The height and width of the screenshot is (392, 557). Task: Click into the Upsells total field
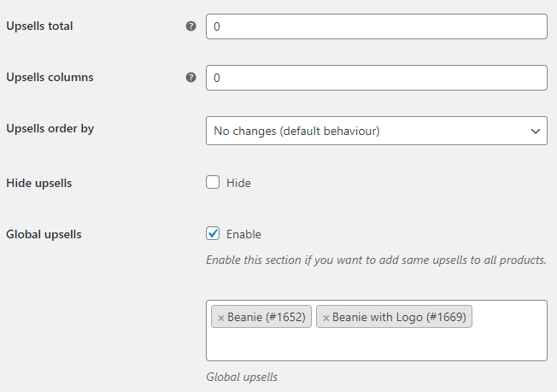377,26
